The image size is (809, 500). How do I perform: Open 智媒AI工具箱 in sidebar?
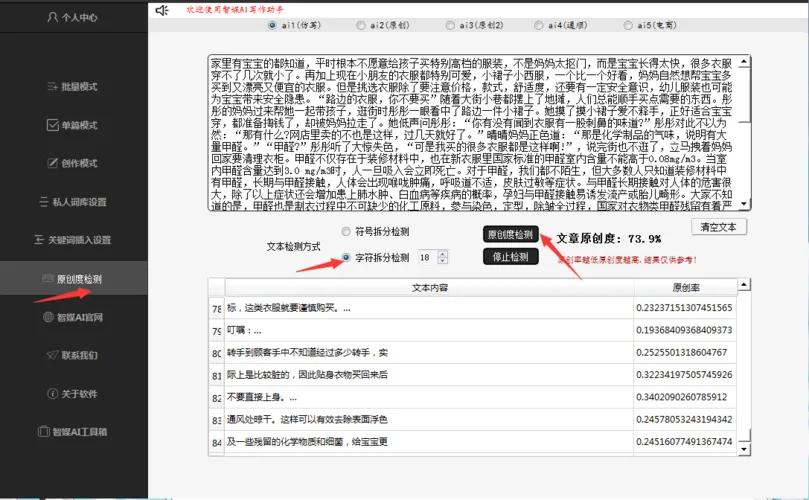tap(41, 432)
